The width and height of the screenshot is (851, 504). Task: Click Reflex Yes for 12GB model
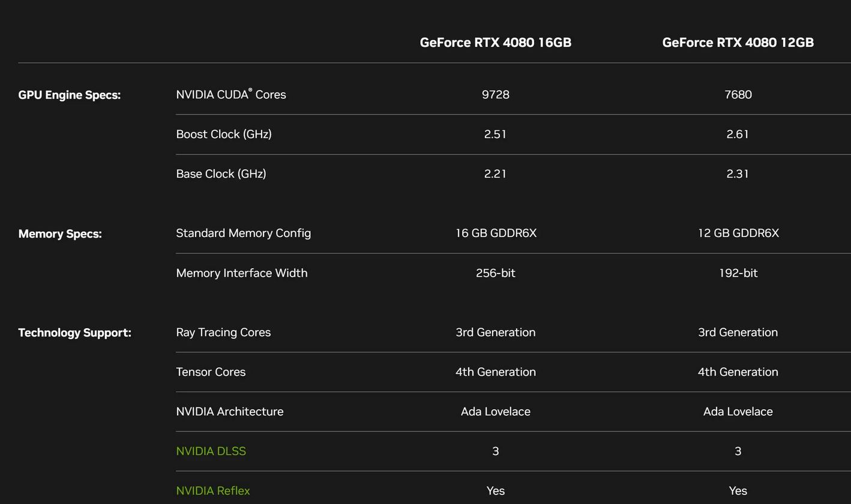738,491
